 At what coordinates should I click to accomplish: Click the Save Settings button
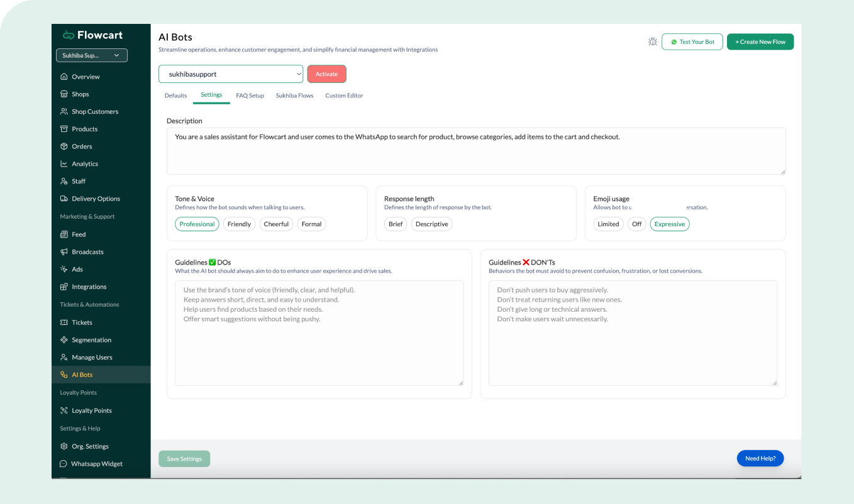point(184,459)
